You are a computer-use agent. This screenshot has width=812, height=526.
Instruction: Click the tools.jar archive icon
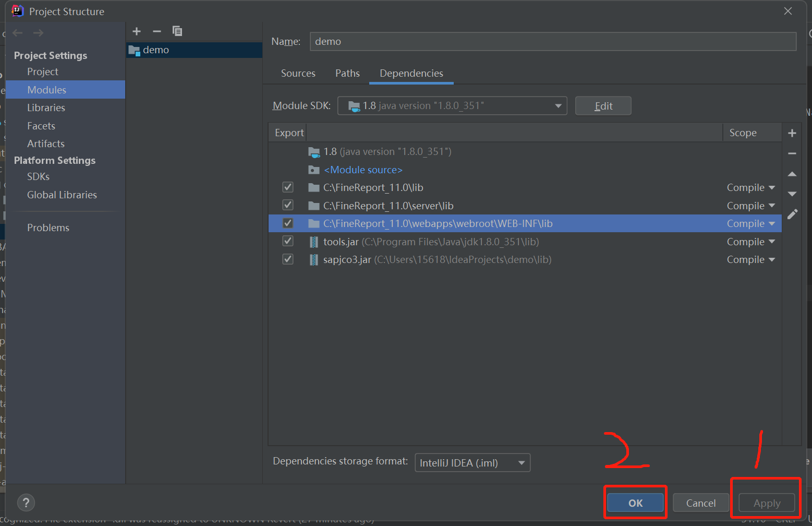pos(313,242)
